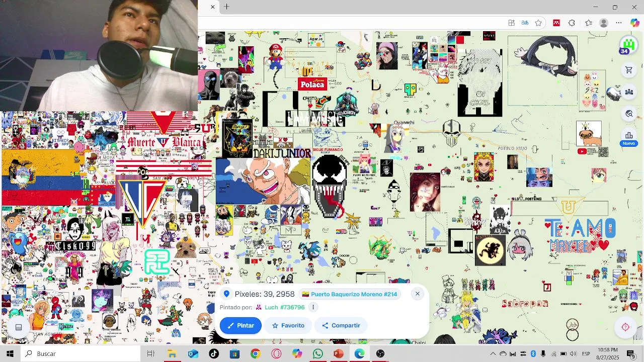Switch to Microsoft Edge on the taskbar
The height and width of the screenshot is (362, 644).
click(359, 353)
